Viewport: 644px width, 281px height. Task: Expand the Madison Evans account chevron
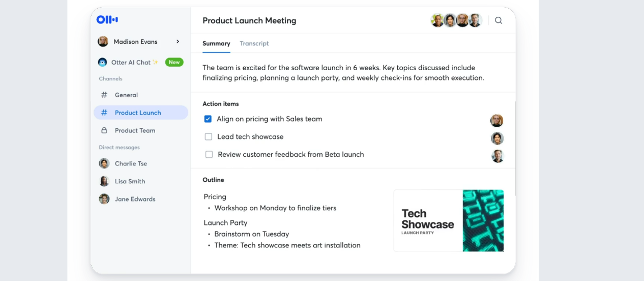pyautogui.click(x=178, y=42)
